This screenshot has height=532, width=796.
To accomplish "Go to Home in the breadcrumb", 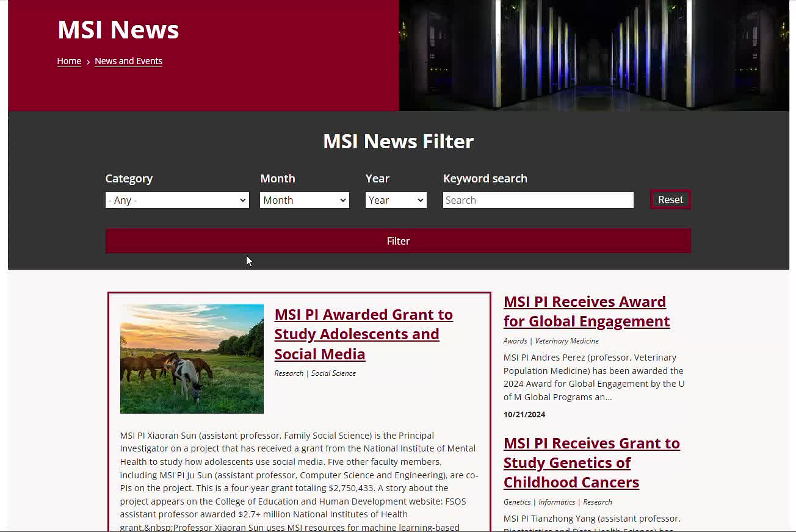I will 69,61.
